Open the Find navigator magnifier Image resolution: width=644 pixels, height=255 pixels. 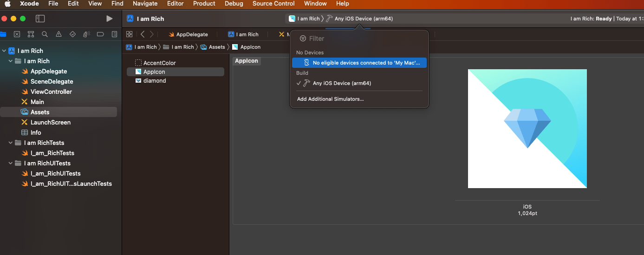[45, 34]
